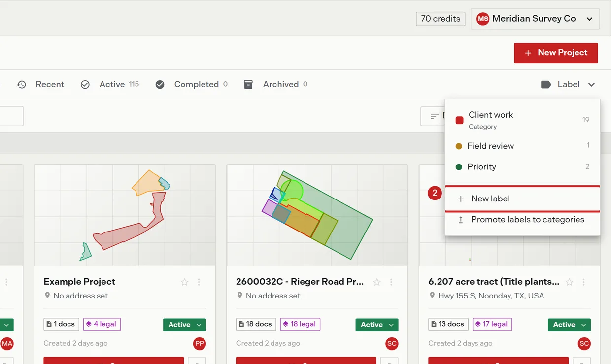Filter by Priority label
Image resolution: width=611 pixels, height=364 pixels.
(x=522, y=167)
